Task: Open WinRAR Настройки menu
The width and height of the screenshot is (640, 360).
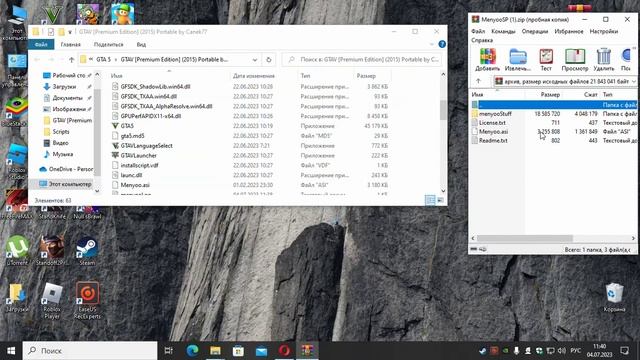Action: (604, 31)
